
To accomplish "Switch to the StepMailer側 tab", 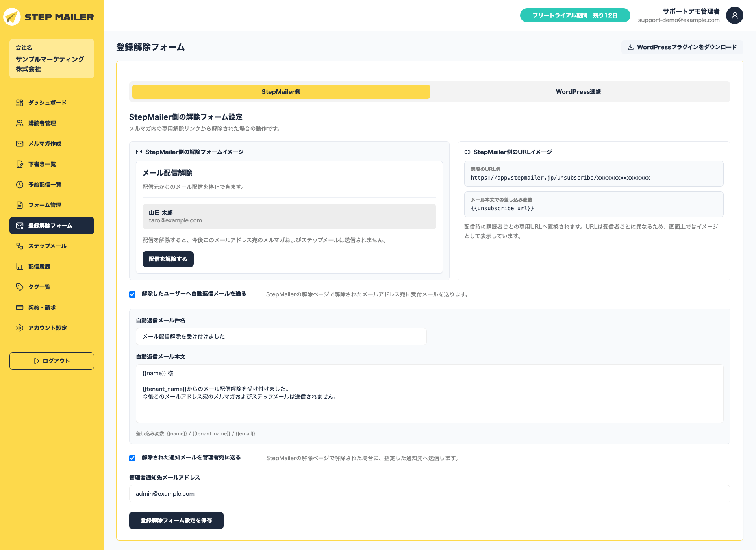I will click(281, 92).
